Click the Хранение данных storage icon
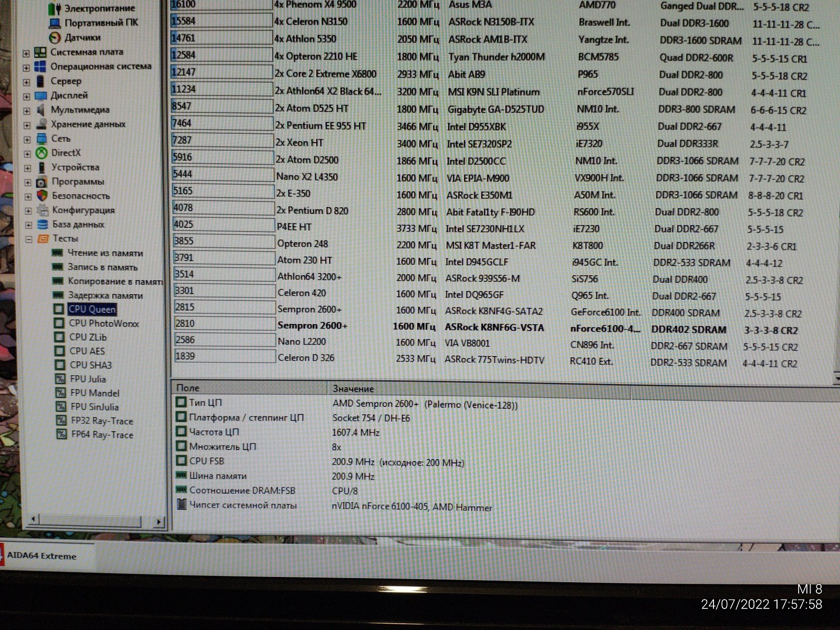This screenshot has width=840, height=630. [41, 124]
